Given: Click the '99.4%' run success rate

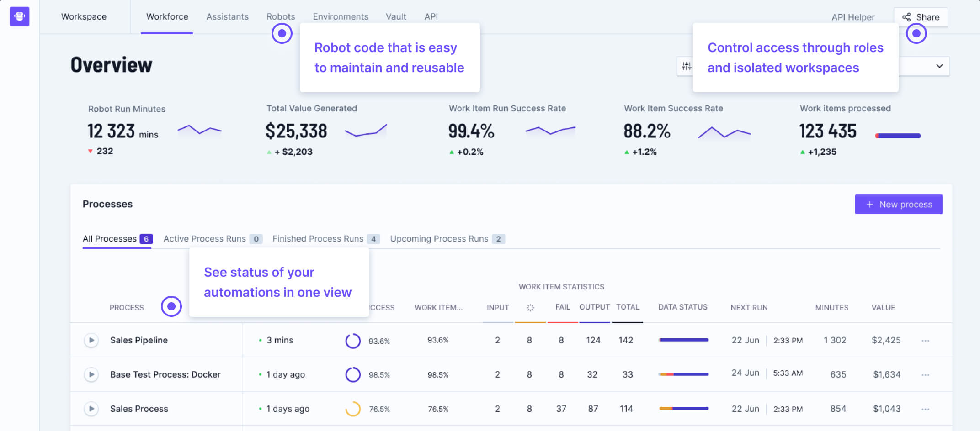Looking at the screenshot, I should (x=471, y=131).
